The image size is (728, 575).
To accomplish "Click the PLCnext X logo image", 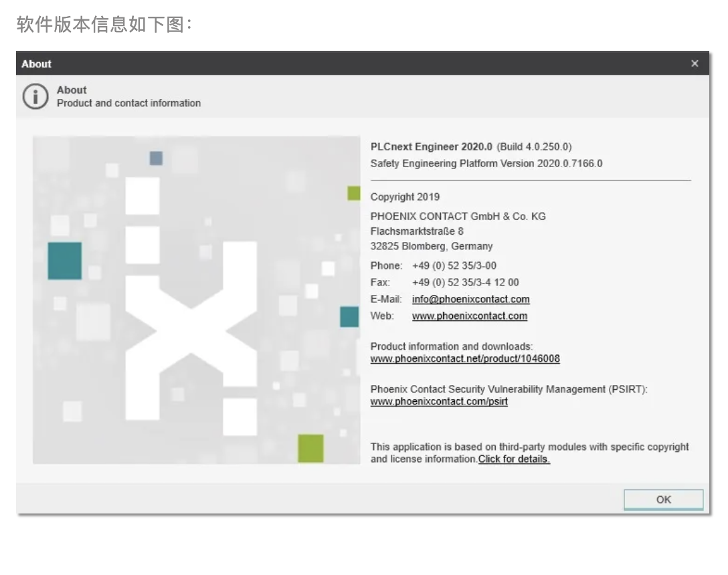I will coord(196,299).
